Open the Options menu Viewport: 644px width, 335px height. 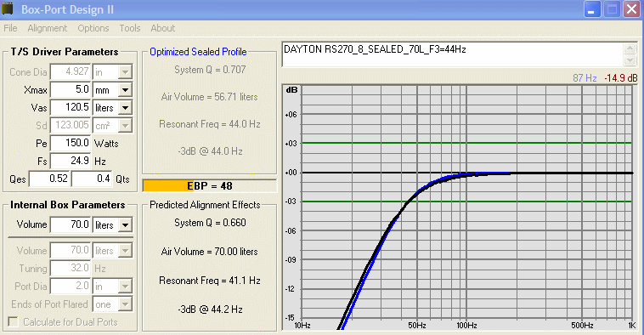(93, 28)
